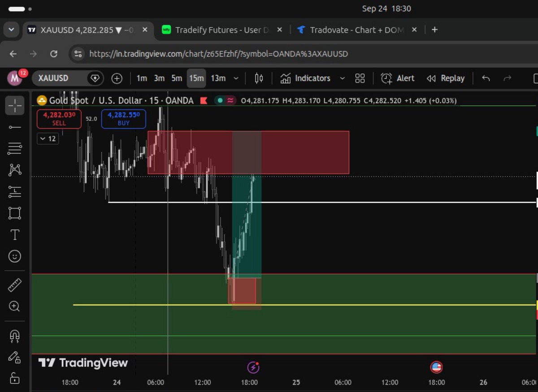Select the rectangle shapes tool

click(15, 213)
